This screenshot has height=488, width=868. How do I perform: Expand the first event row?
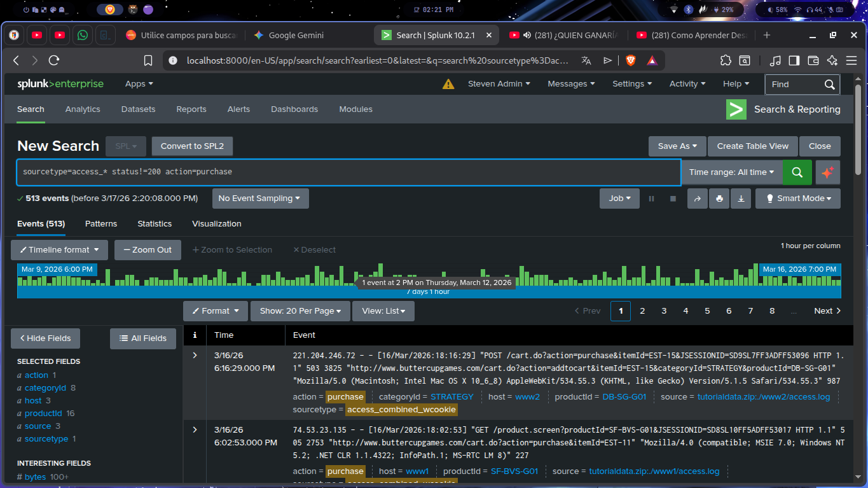195,355
